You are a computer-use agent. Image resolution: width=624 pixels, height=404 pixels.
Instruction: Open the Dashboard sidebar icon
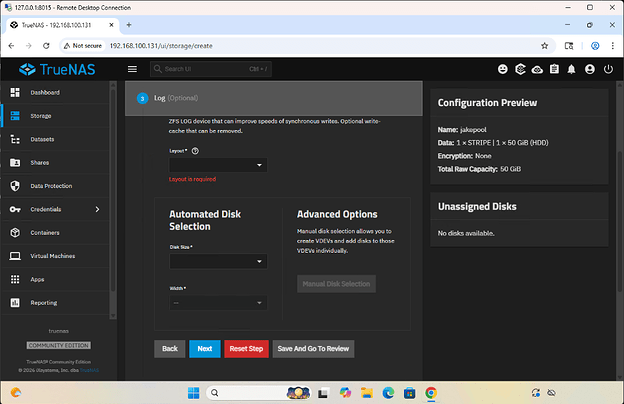point(15,92)
